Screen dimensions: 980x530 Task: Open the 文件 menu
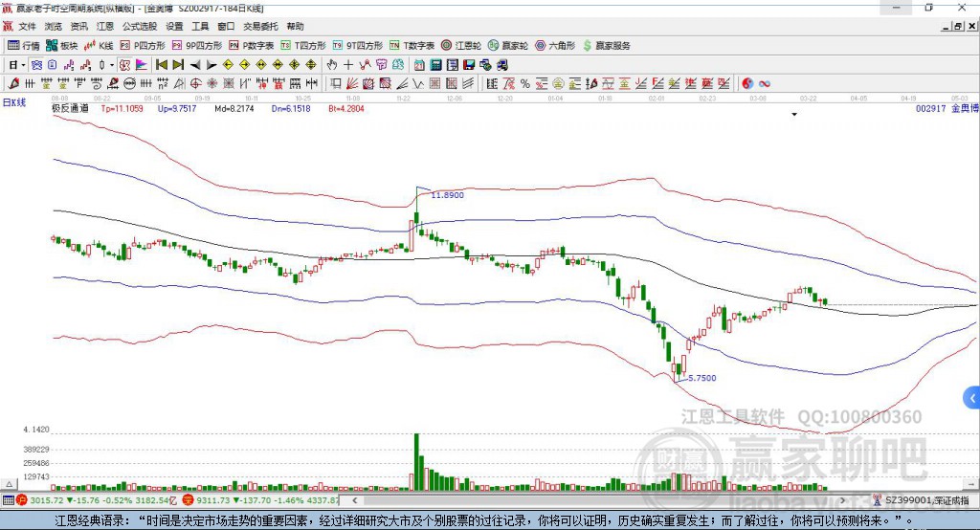click(x=28, y=26)
